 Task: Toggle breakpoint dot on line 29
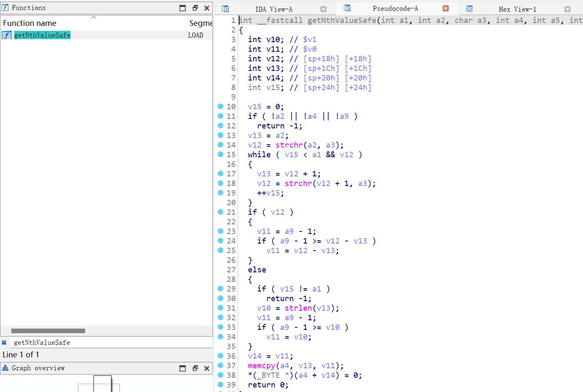tap(221, 289)
